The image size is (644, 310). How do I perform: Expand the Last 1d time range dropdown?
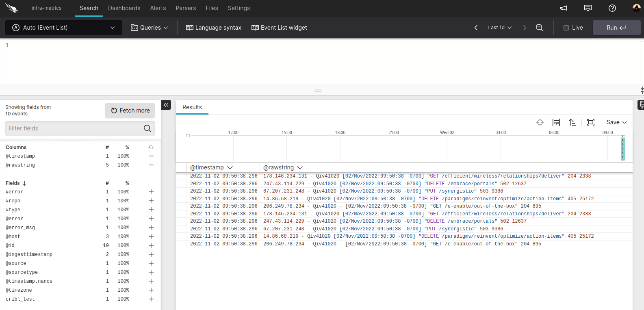click(500, 28)
